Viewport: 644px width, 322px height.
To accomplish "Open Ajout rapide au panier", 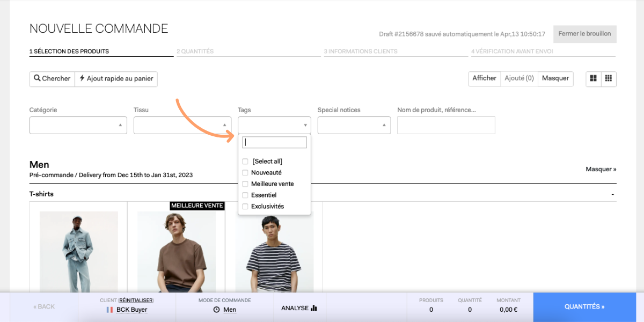I will click(x=116, y=78).
